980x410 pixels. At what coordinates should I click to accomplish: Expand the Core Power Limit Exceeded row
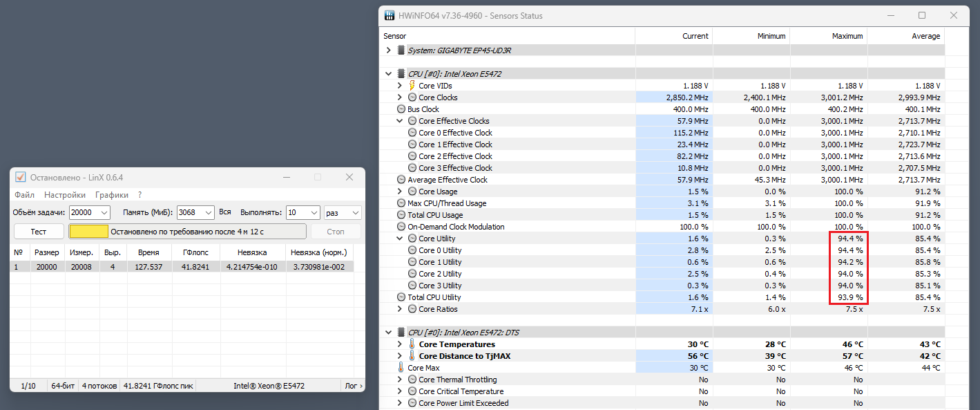pos(400,403)
